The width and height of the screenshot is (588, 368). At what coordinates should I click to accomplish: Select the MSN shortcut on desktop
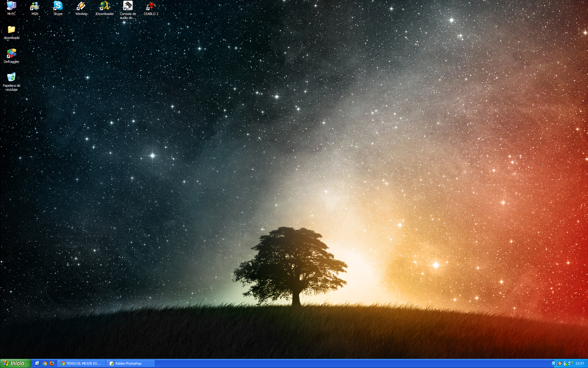[35, 8]
